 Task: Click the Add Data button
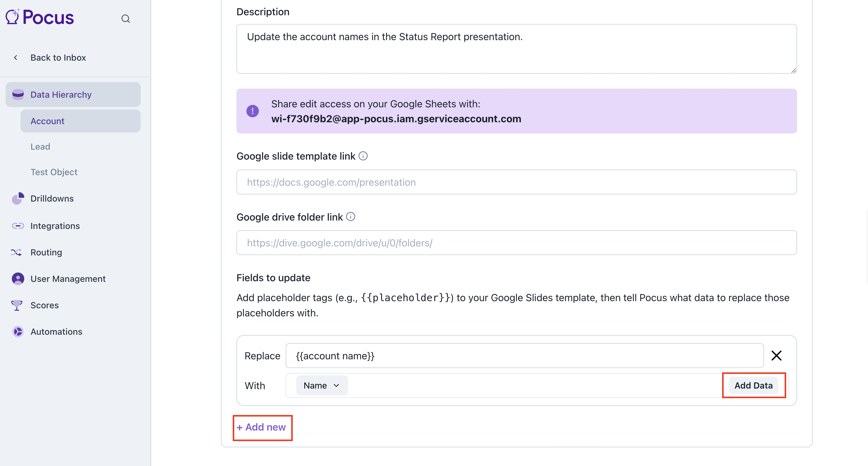click(754, 385)
